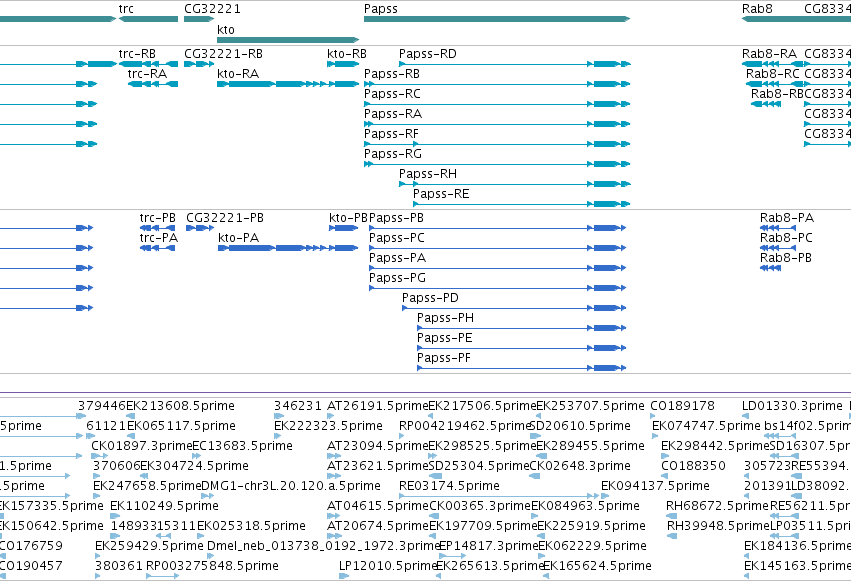Click the Rab8-PB protein label

(786, 258)
